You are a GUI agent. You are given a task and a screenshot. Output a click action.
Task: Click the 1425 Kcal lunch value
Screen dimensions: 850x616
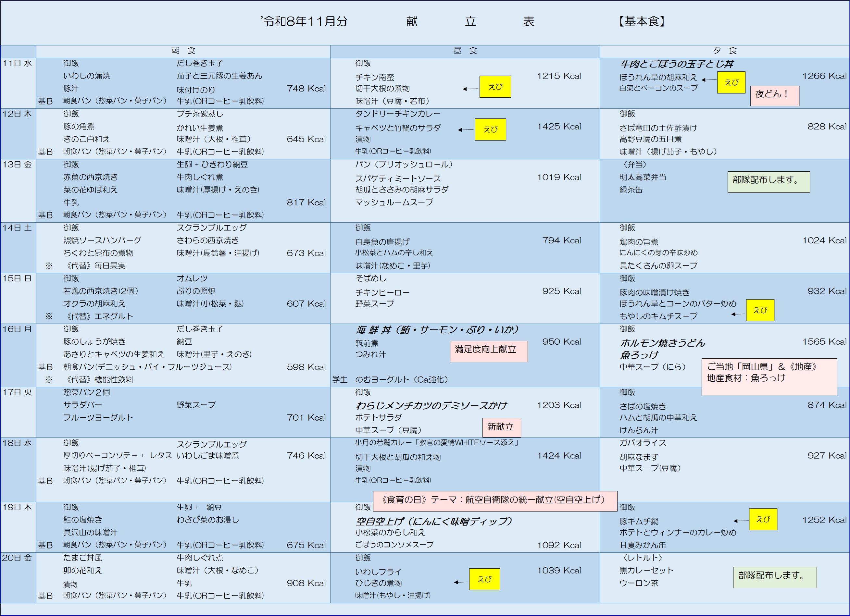[559, 127]
